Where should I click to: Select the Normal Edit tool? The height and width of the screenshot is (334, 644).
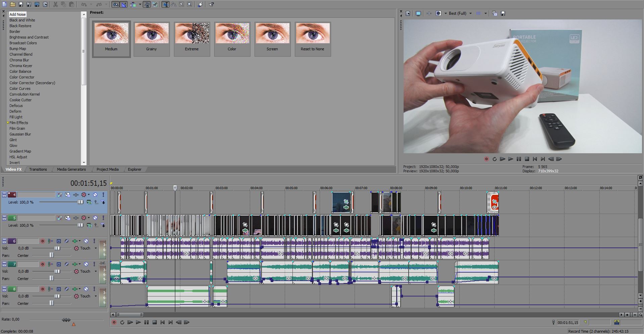[165, 4]
